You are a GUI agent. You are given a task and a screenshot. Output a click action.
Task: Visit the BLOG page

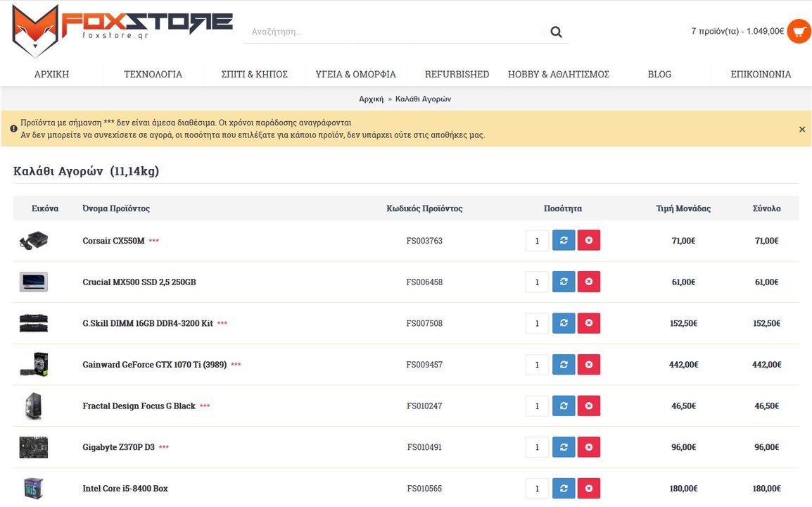tap(659, 74)
